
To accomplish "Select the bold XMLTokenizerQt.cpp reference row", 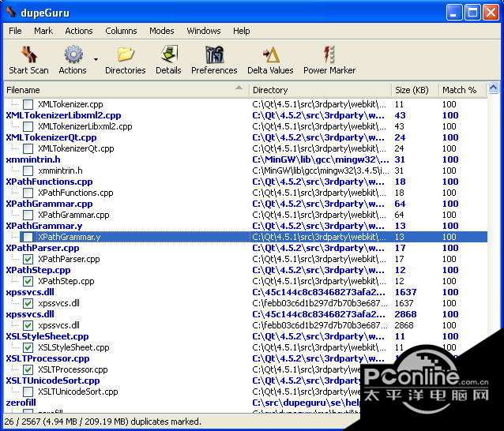I will tap(246, 137).
